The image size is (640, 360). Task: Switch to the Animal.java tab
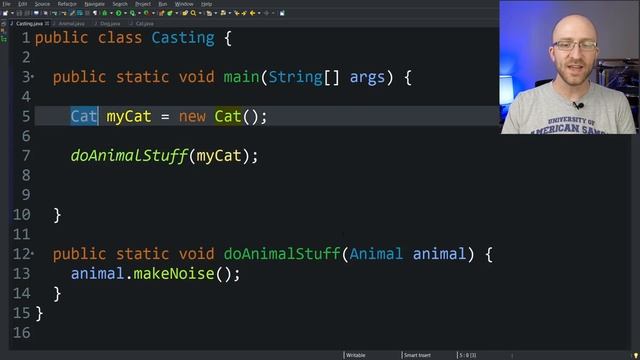coord(71,24)
